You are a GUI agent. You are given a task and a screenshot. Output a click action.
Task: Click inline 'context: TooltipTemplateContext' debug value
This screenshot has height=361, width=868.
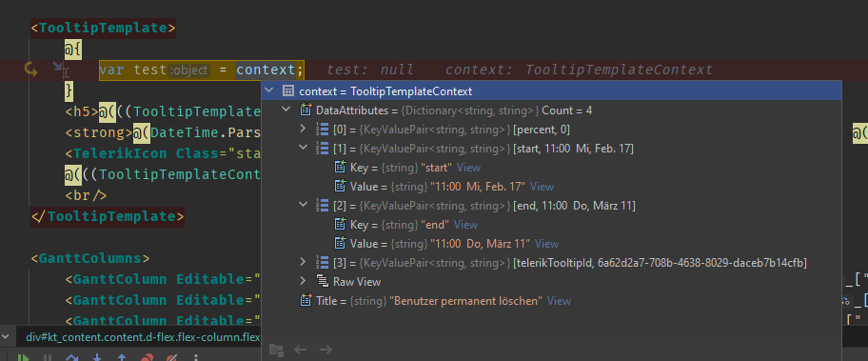pyautogui.click(x=579, y=70)
